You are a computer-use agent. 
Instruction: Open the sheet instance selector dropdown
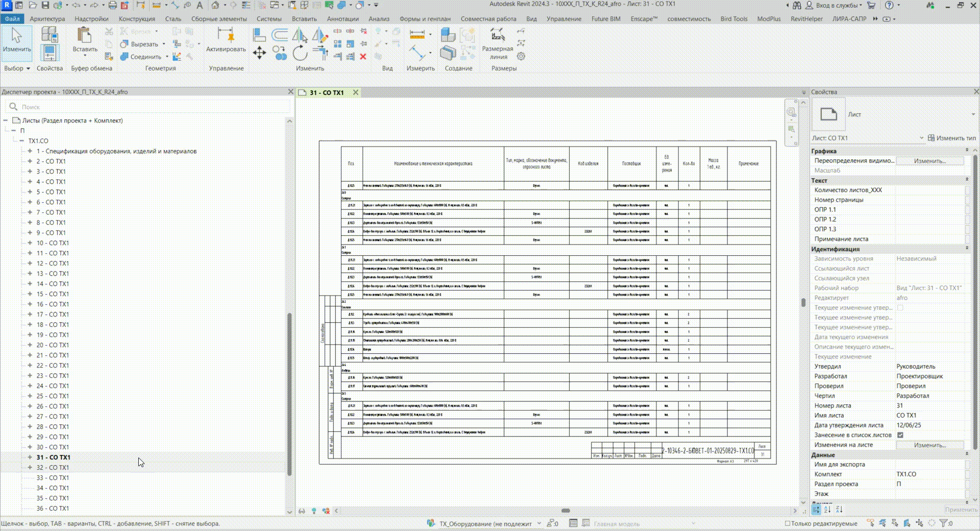[921, 138]
